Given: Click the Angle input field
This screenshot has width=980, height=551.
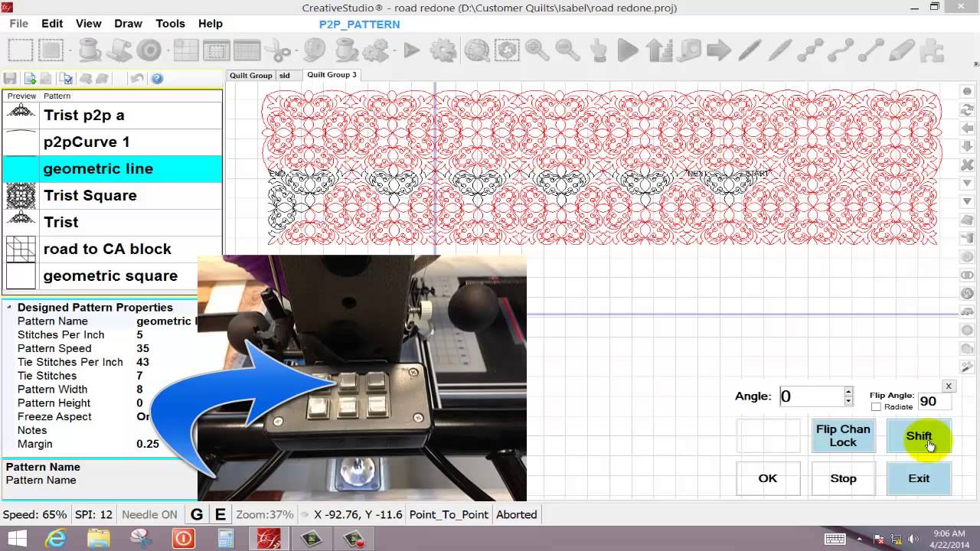Looking at the screenshot, I should click(811, 396).
